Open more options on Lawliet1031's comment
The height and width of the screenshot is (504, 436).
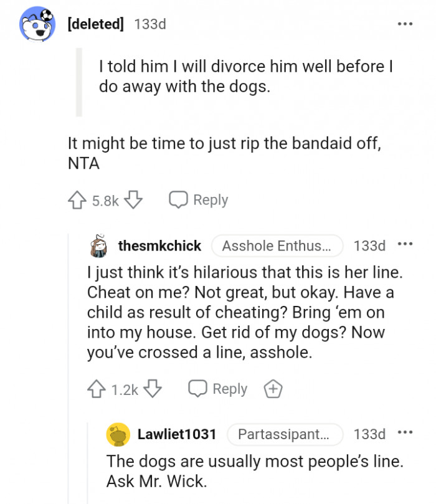[405, 433]
